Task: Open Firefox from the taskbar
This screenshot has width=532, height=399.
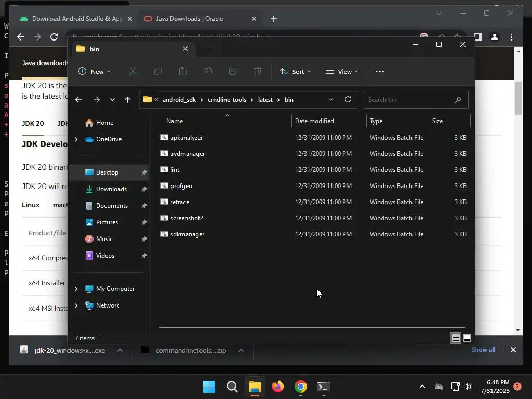Action: 277,387
